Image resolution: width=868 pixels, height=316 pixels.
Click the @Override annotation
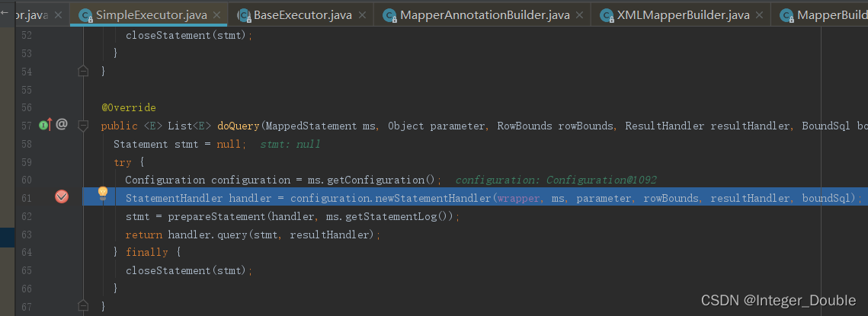coord(129,107)
